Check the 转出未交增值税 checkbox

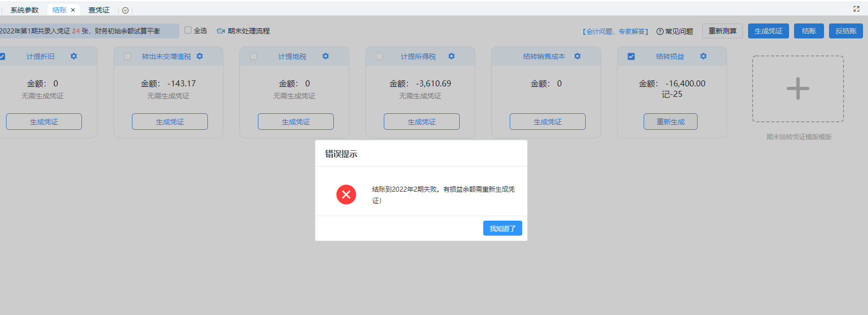click(127, 56)
